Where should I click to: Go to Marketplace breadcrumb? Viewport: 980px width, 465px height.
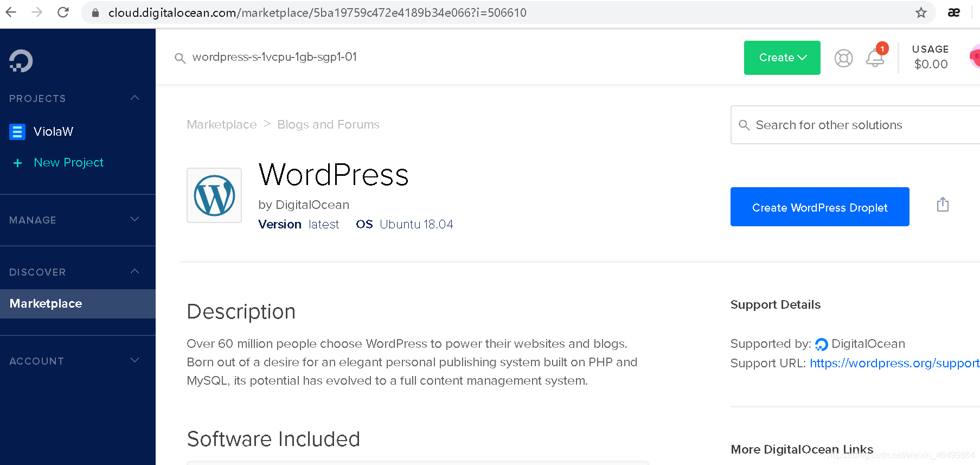222,125
